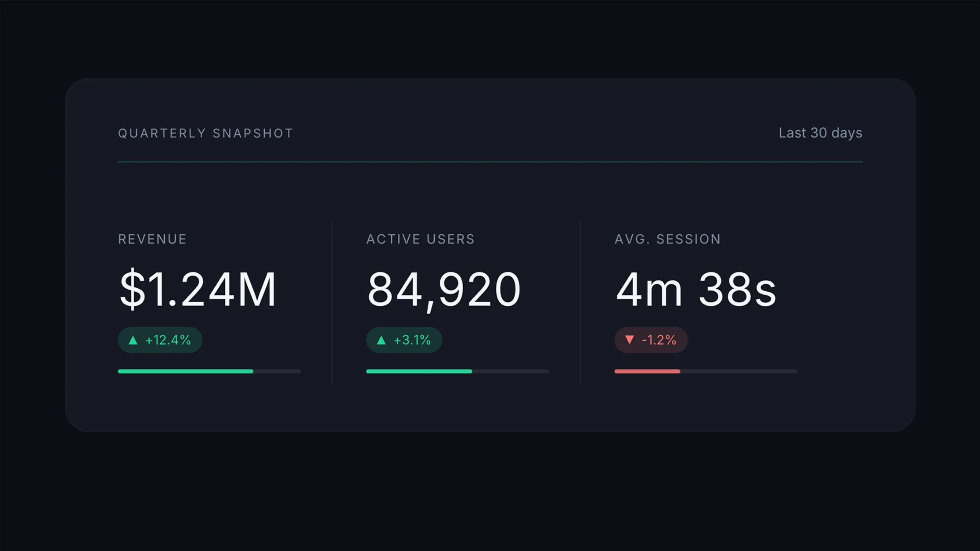Click the Avg. Session red progress bar

647,371
